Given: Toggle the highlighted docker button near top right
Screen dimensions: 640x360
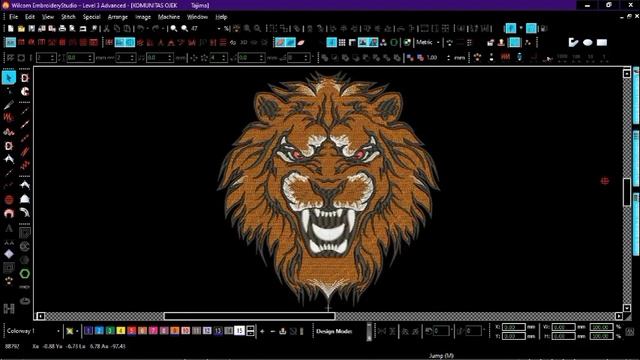Looking at the screenshot, I should pos(510,28).
